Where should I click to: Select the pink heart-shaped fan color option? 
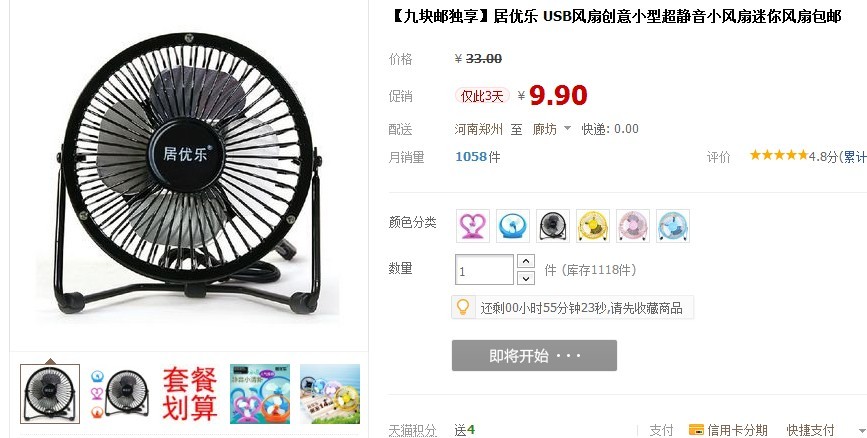coord(473,226)
